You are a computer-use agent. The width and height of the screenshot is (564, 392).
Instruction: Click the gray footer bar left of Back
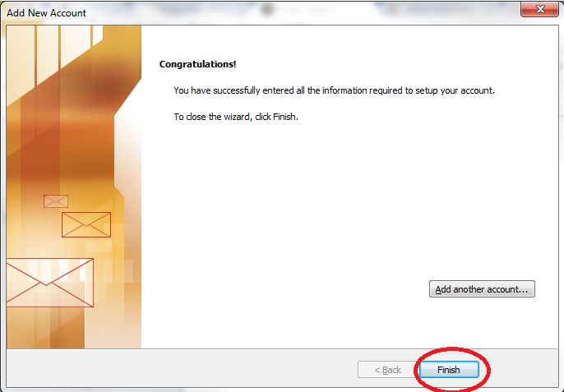click(x=180, y=370)
